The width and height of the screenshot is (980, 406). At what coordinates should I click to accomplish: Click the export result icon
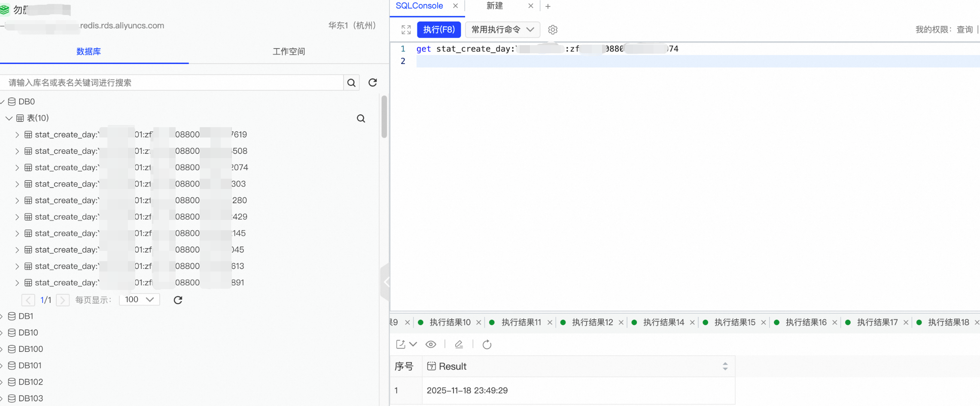pos(401,344)
